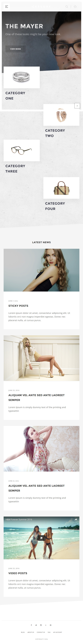This screenshot has width=83, height=644.
Task: Open Pinterest icon in footer
Action: click(x=51, y=625)
